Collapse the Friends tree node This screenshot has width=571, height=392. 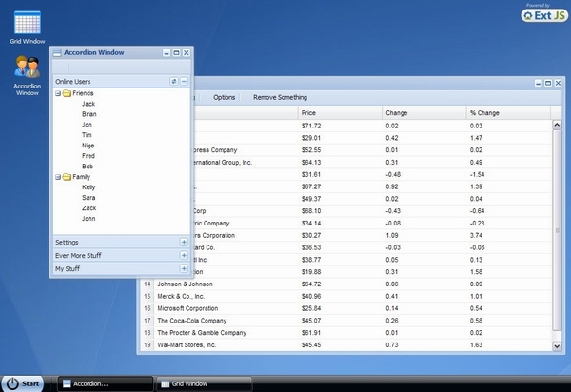click(x=58, y=93)
